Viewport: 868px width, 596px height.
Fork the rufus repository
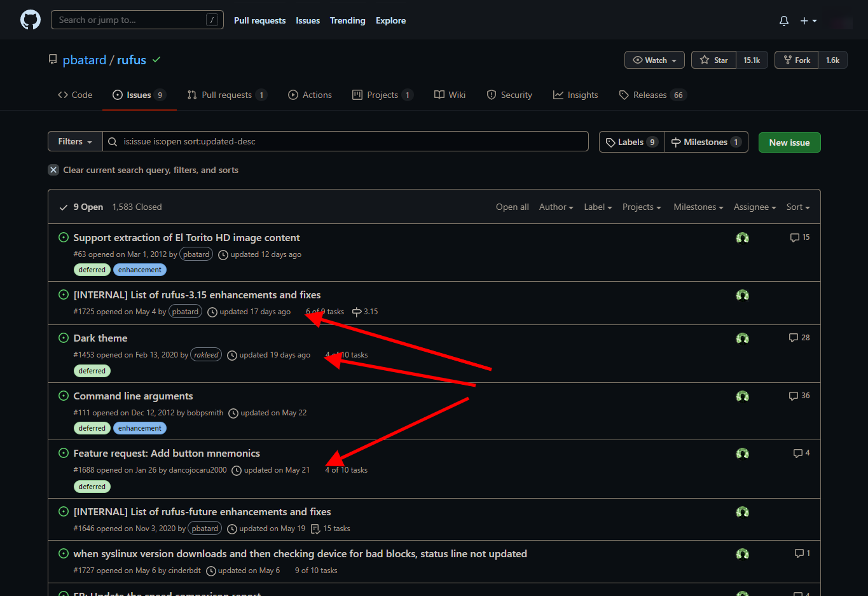point(796,60)
